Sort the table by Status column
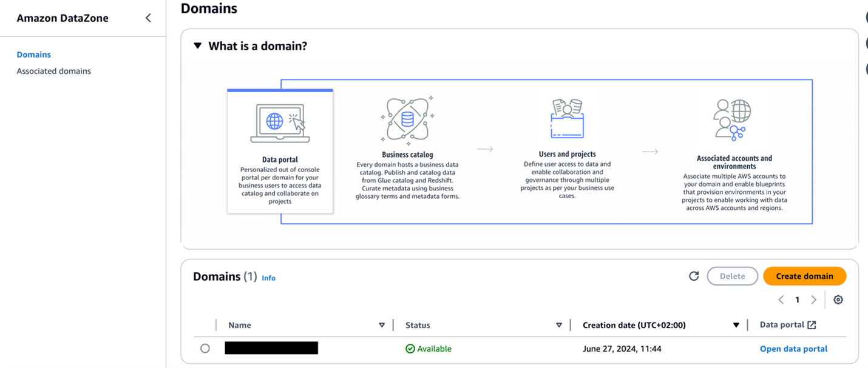The width and height of the screenshot is (868, 368). click(x=559, y=325)
